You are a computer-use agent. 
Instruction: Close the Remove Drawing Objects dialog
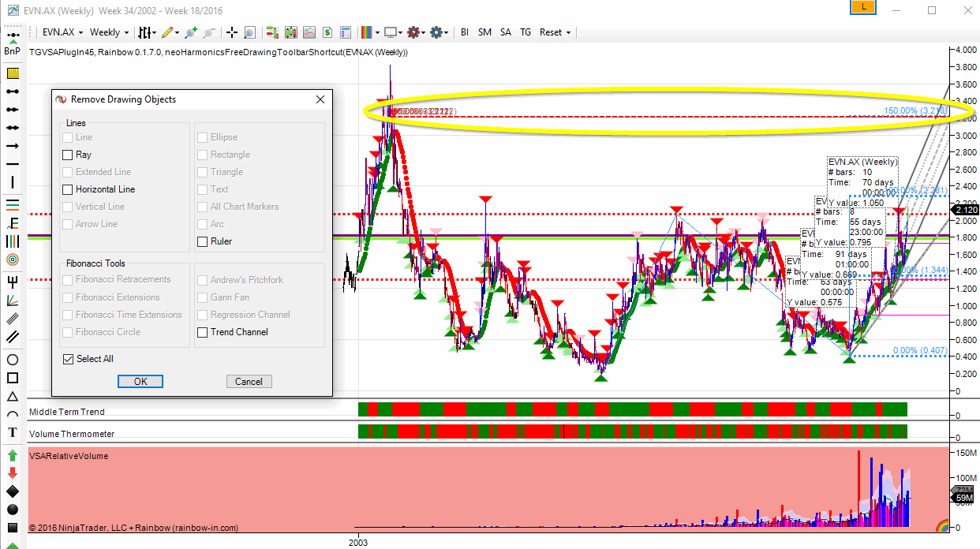pyautogui.click(x=320, y=99)
